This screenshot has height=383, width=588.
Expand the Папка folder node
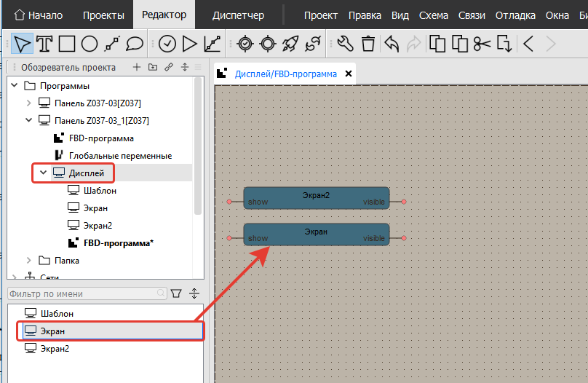[x=29, y=260]
